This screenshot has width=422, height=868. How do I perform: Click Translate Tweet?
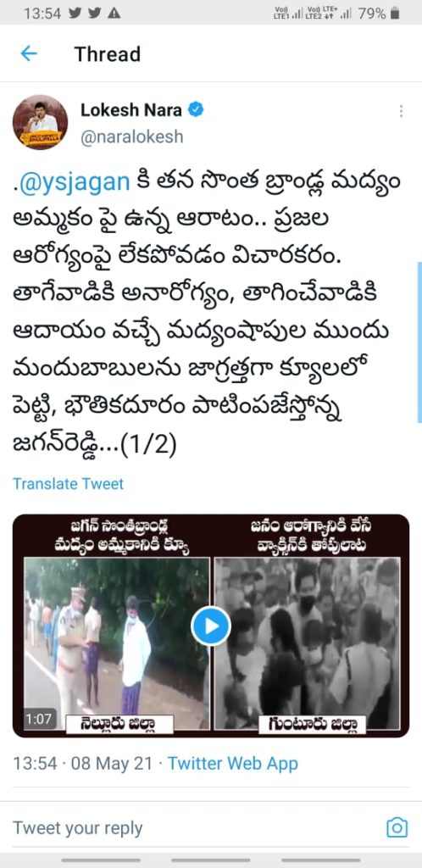[68, 483]
